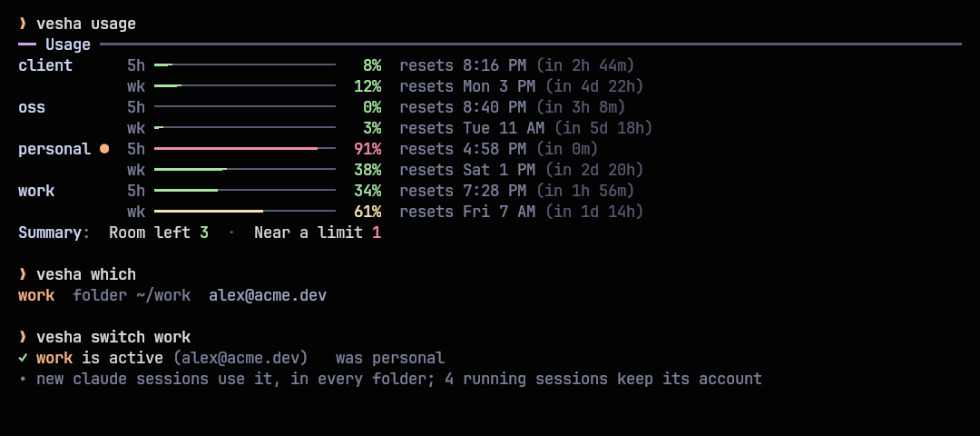Image resolution: width=980 pixels, height=436 pixels.
Task: Click the 'Usage' section header
Action: point(68,45)
